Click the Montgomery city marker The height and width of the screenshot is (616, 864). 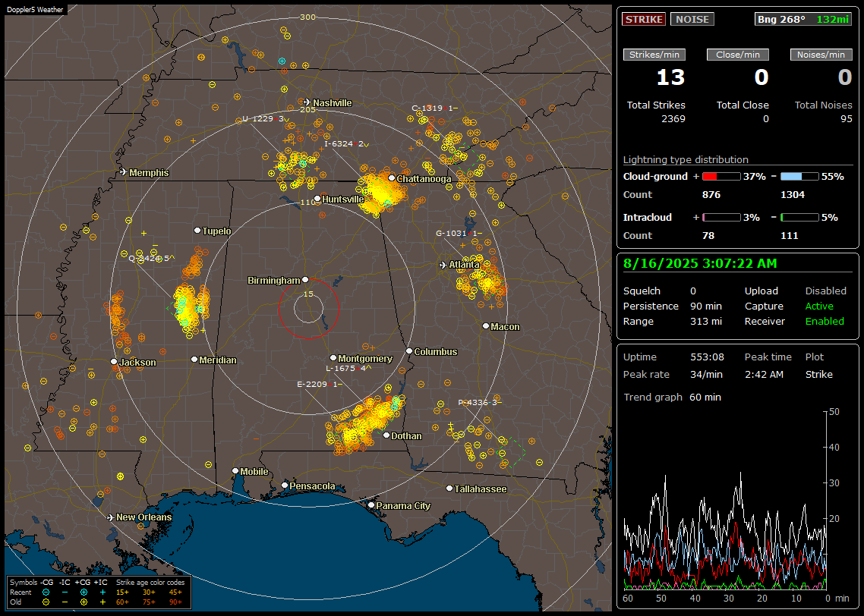(x=333, y=358)
